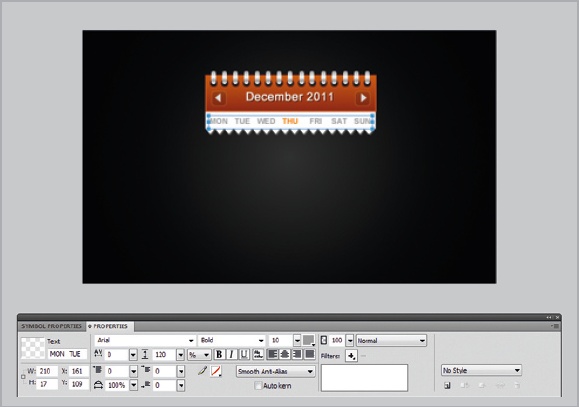Viewport: 579px width, 407px height.
Task: Click the THU label on the calendar
Action: pos(290,121)
